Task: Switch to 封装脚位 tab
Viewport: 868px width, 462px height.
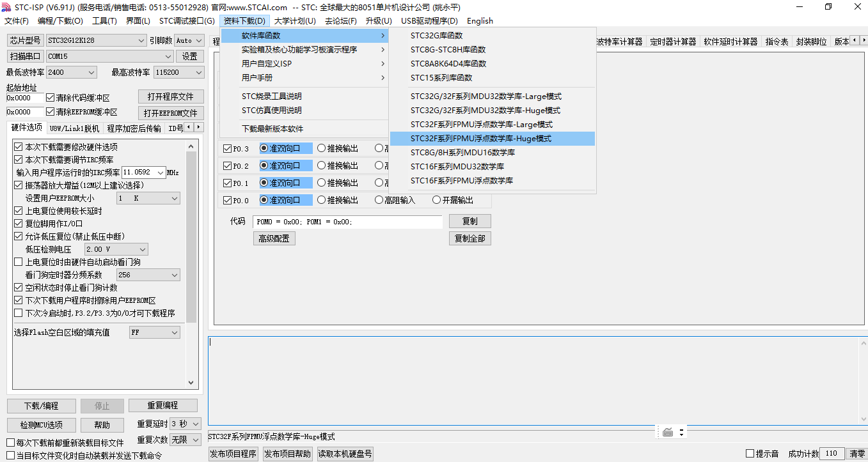Action: 811,42
